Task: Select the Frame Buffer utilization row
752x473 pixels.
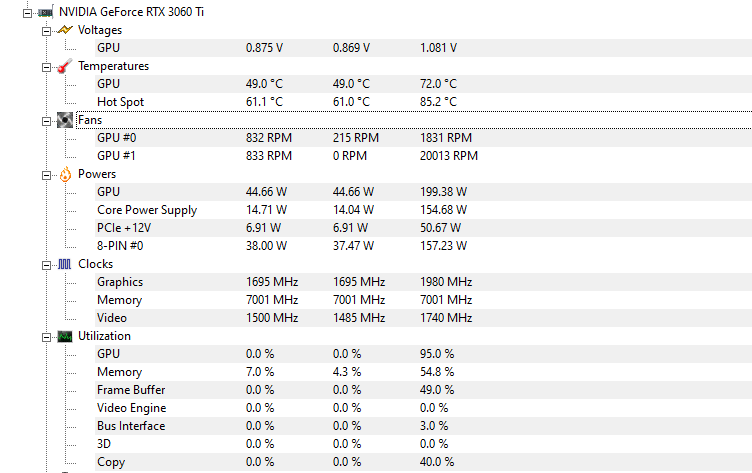Action: pyautogui.click(x=423, y=390)
